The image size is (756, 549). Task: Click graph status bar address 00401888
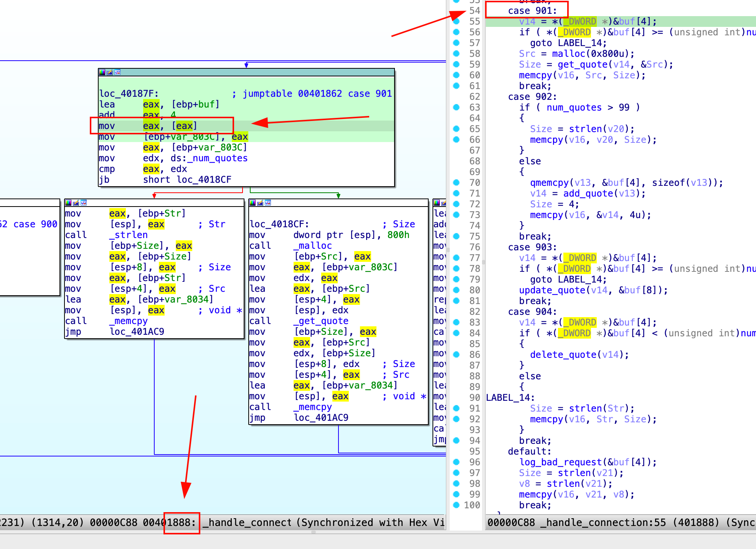point(169,523)
